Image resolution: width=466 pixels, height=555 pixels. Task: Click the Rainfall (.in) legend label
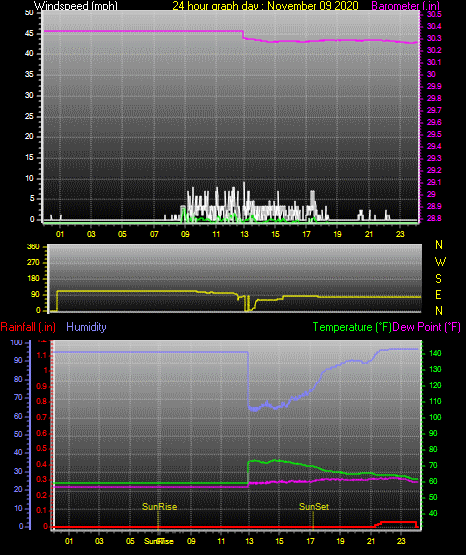28,327
